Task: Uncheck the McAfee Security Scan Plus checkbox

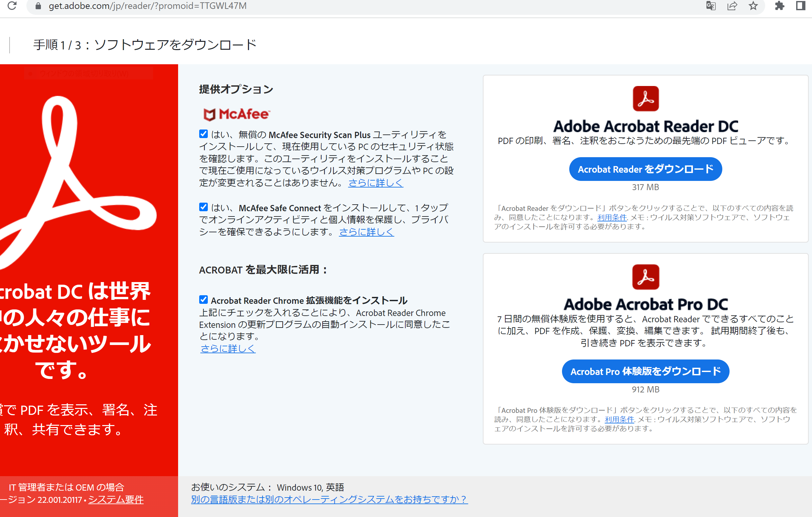Action: pyautogui.click(x=203, y=134)
